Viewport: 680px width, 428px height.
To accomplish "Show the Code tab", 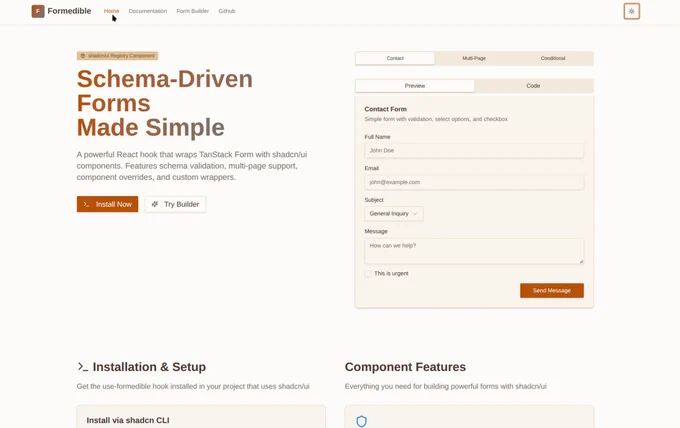I will click(533, 86).
